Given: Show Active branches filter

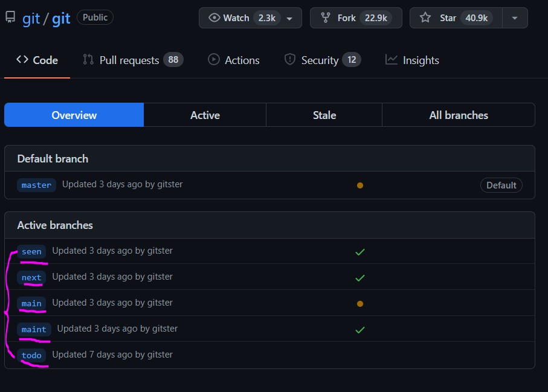Looking at the screenshot, I should point(205,115).
